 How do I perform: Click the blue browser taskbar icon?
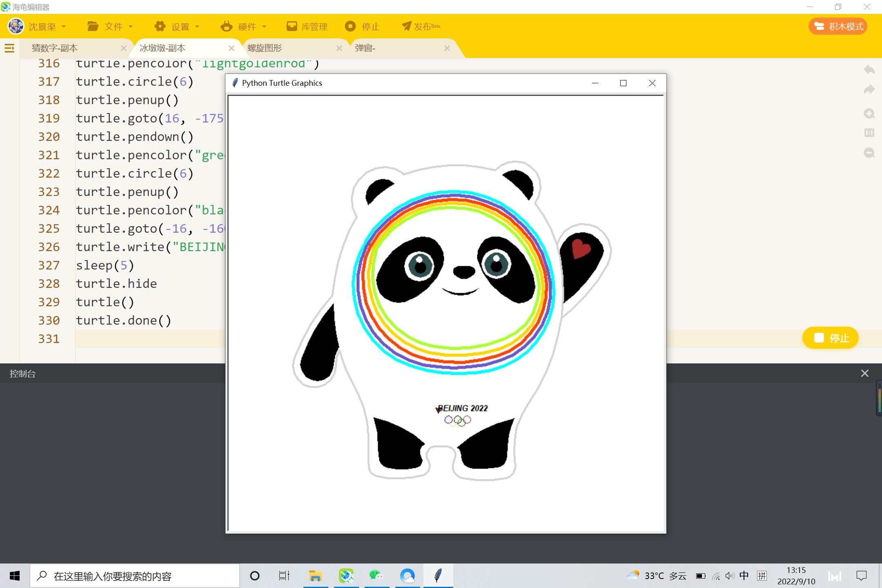(x=407, y=576)
